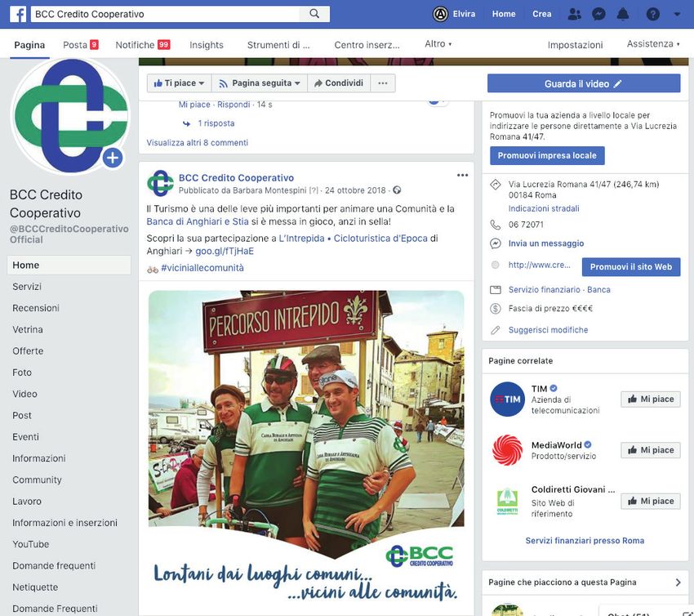
Task: Open Elvira's profile avatar
Action: (440, 14)
